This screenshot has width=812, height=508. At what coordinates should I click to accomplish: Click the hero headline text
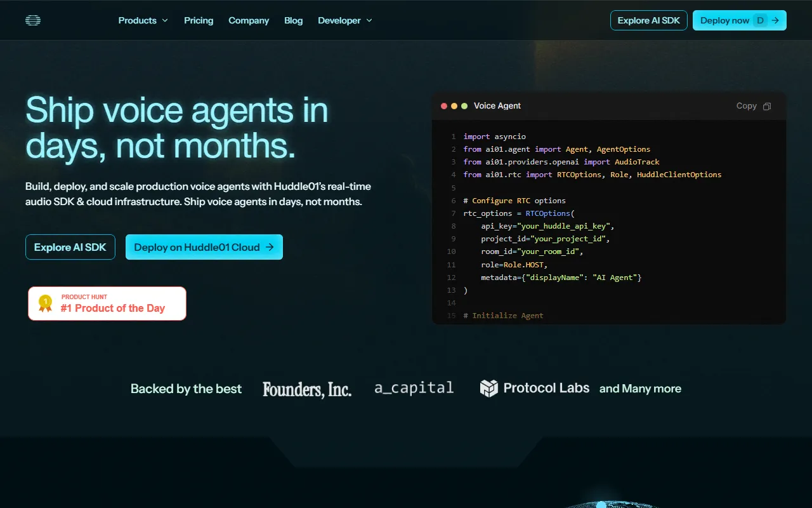[177, 127]
